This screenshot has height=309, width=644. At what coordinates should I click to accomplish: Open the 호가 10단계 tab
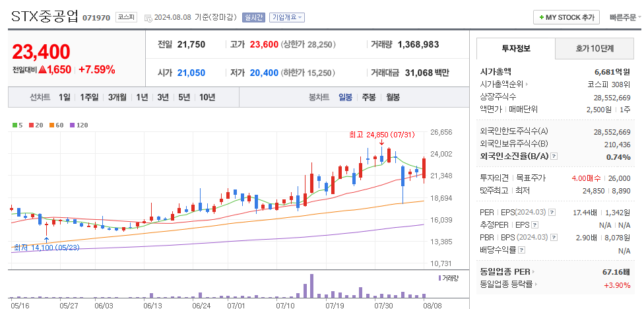(x=595, y=48)
